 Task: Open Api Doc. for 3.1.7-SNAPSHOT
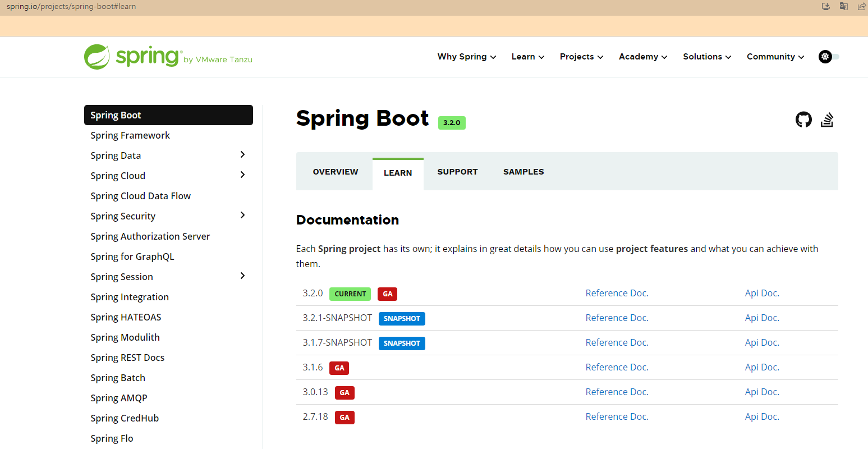click(x=762, y=342)
